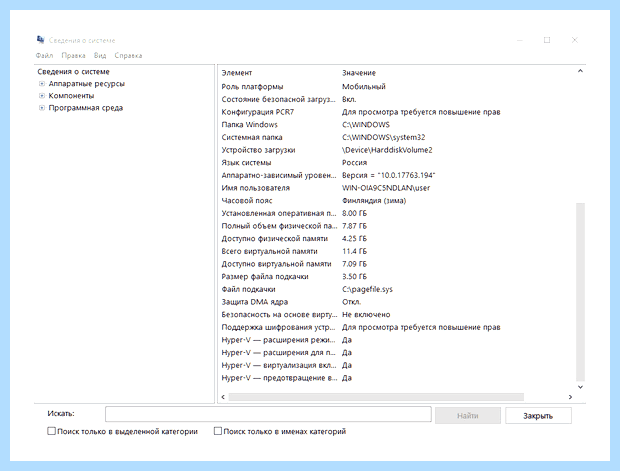620x471 pixels.
Task: Click the value Финляндия (зима)
Action: coord(374,201)
